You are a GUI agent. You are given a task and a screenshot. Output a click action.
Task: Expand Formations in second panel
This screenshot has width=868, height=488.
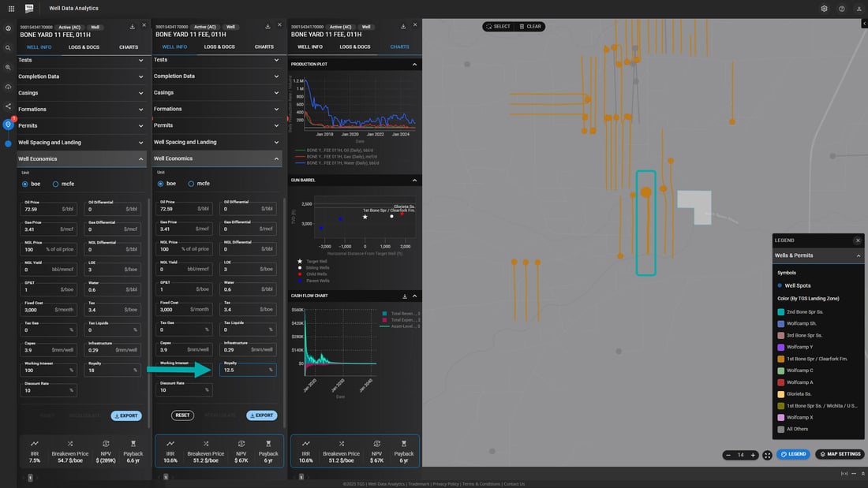(217, 109)
